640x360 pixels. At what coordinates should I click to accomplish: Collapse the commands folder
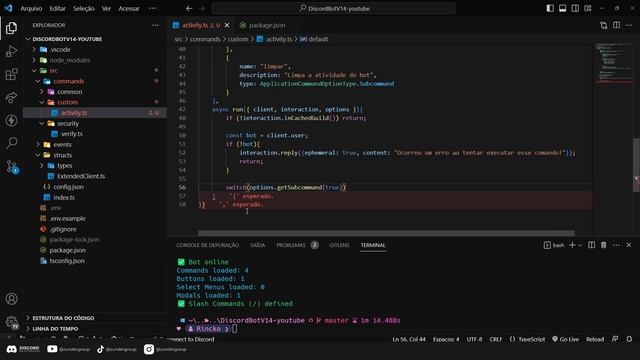tap(68, 81)
